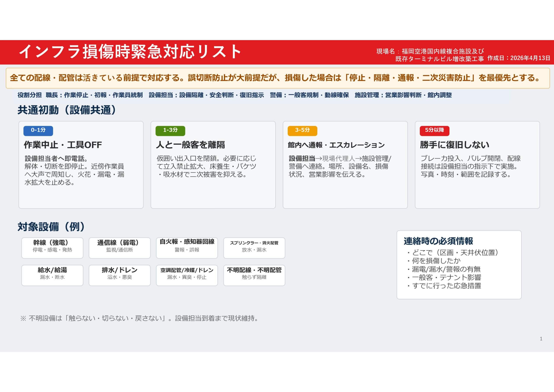Screen dimensions: 554x392
Task: Click the green 1-3分 badge
Action: point(170,131)
